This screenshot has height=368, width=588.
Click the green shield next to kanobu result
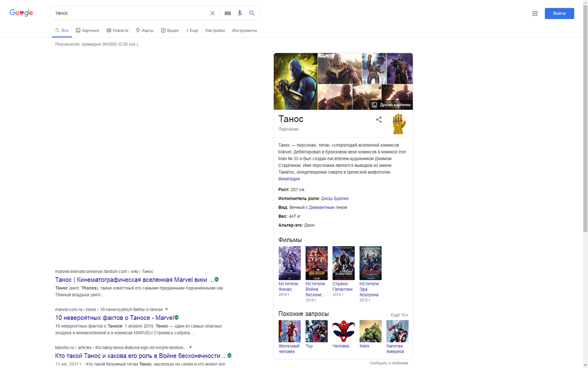pos(229,355)
